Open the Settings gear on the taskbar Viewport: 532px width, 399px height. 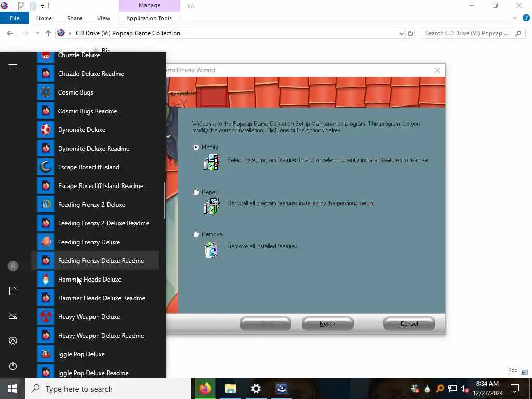tap(256, 389)
